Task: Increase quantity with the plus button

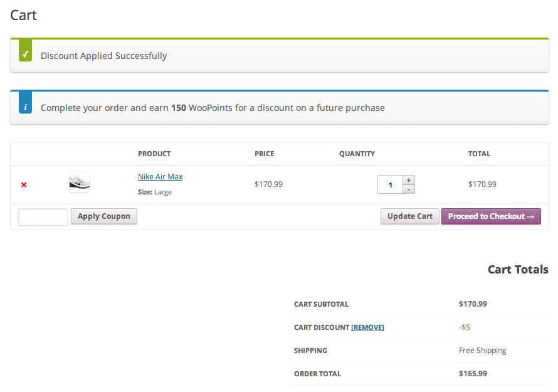Action: click(409, 180)
